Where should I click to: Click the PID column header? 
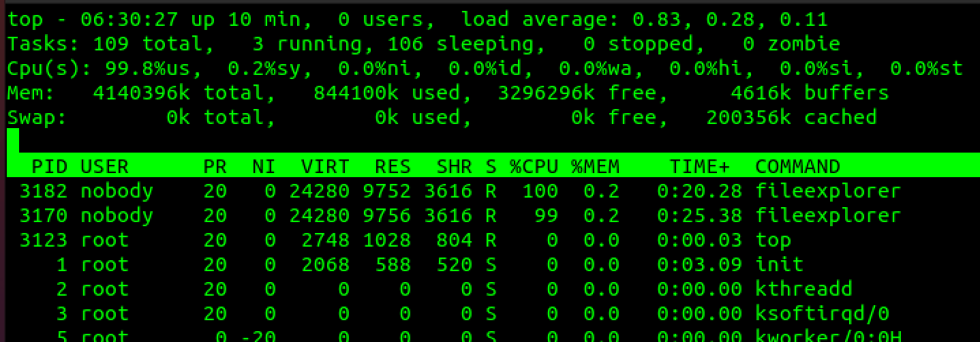click(50, 166)
